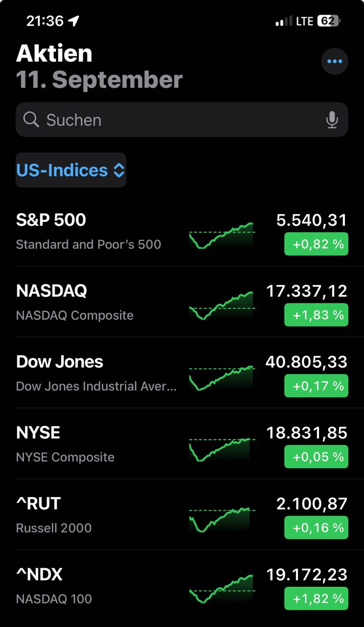The image size is (364, 627).
Task: Toggle the S&P 500 +0,82 % change badge
Action: coord(316,244)
